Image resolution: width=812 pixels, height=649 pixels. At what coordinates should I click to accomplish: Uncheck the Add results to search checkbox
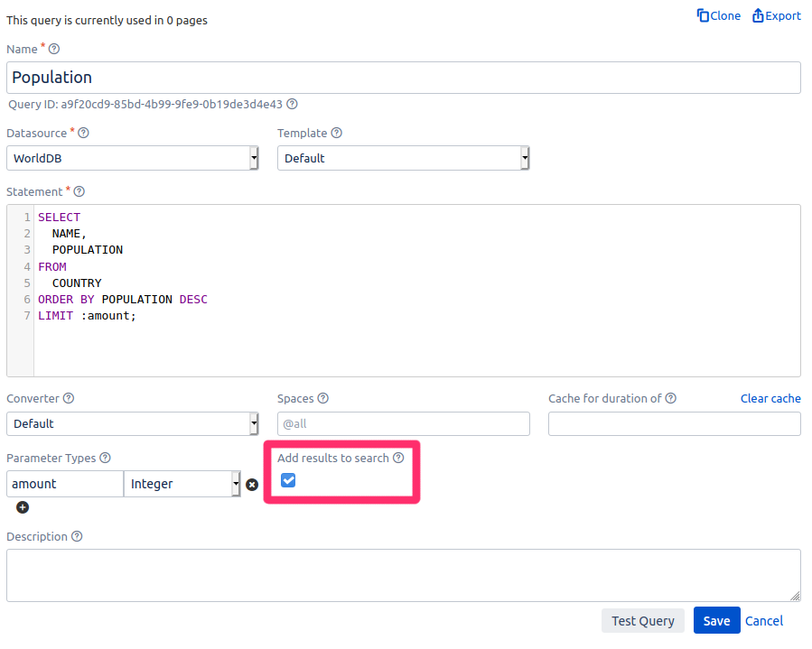click(288, 480)
